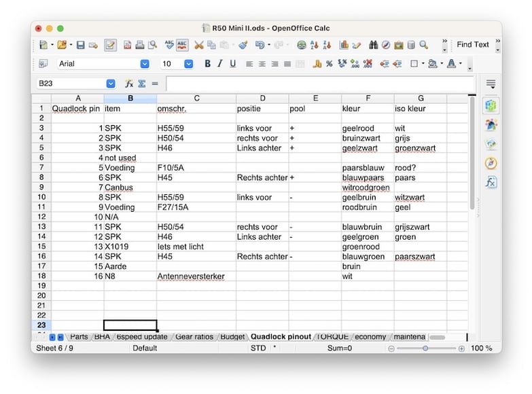Click the Find Text search field
The height and width of the screenshot is (394, 532).
click(x=472, y=45)
